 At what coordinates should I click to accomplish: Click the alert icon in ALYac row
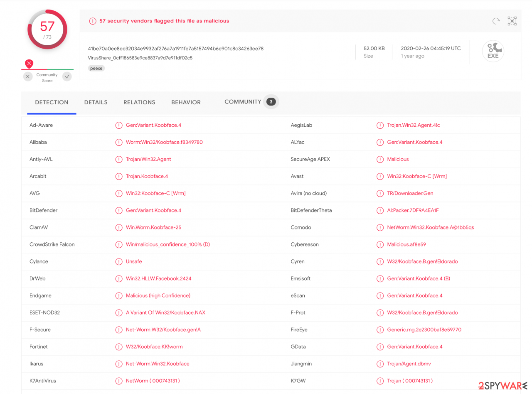tap(380, 142)
